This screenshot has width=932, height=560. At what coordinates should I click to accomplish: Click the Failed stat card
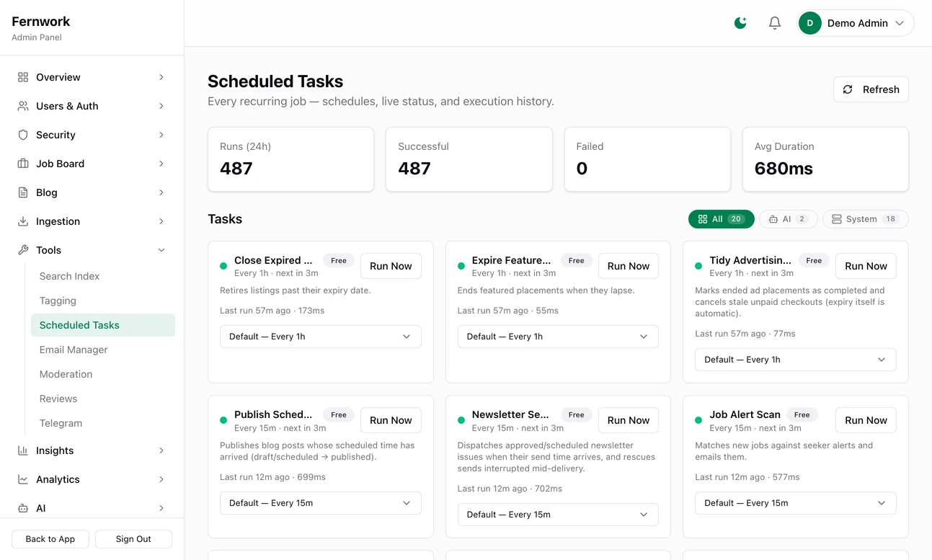coord(647,159)
